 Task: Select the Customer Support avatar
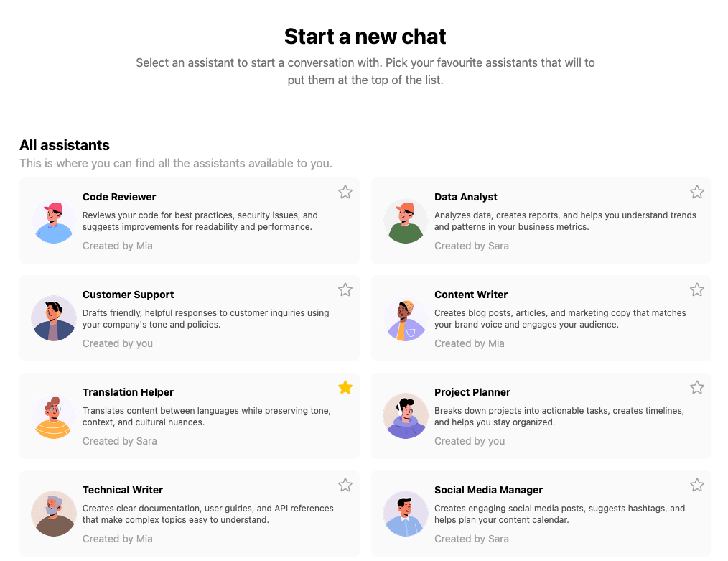tap(54, 319)
